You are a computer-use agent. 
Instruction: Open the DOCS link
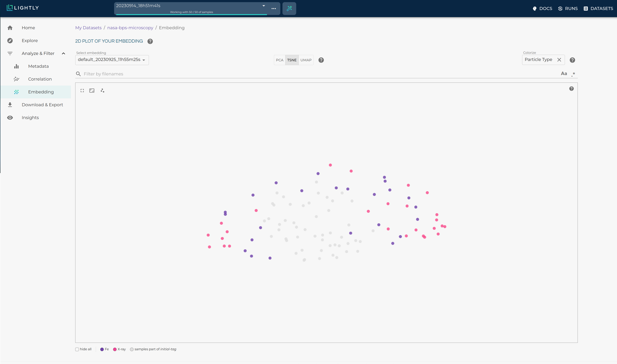click(x=542, y=9)
